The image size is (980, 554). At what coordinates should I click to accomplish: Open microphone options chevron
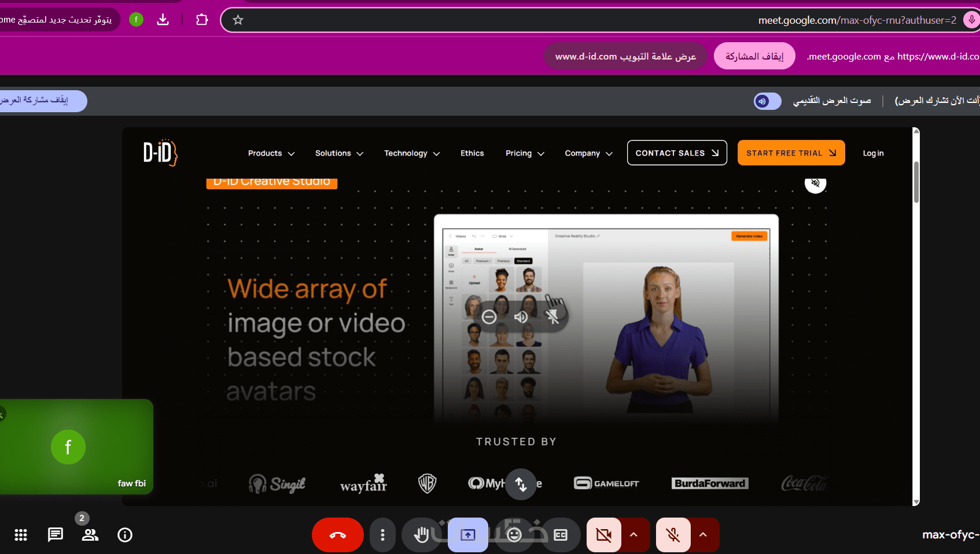[x=703, y=535]
